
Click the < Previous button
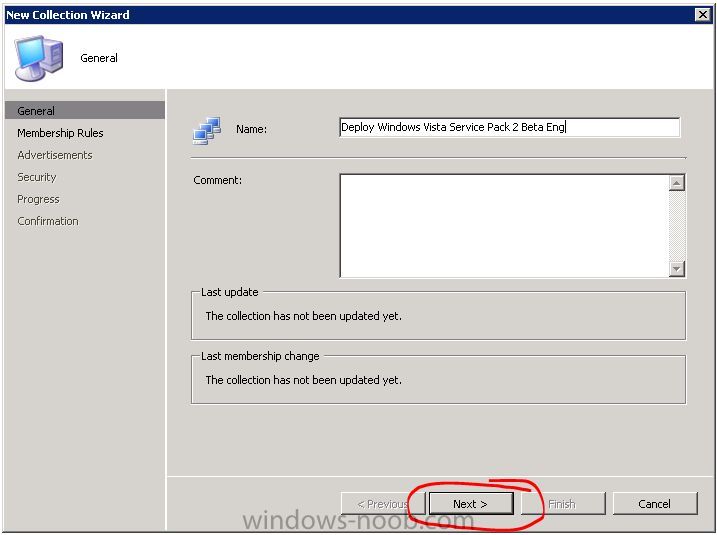click(x=383, y=504)
